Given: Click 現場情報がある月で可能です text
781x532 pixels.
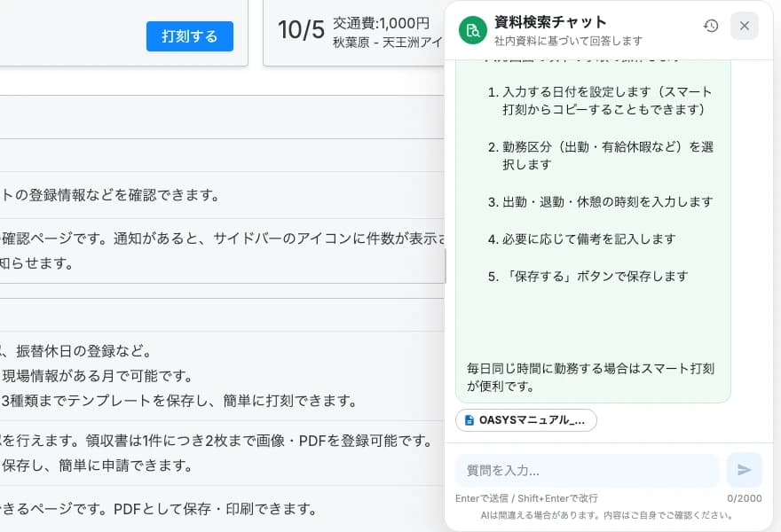Looking at the screenshot, I should coord(98,376).
